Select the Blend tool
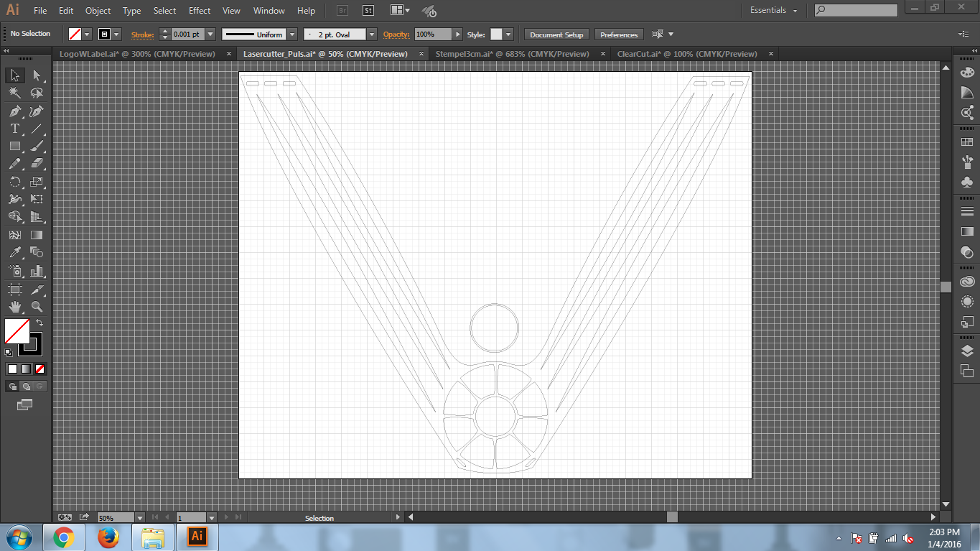980x551 pixels. [x=37, y=252]
